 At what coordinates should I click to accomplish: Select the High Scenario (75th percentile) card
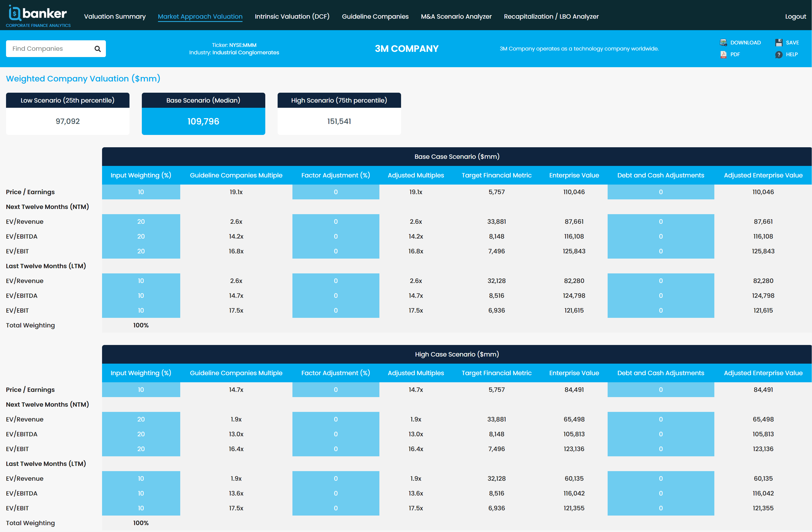pyautogui.click(x=339, y=114)
